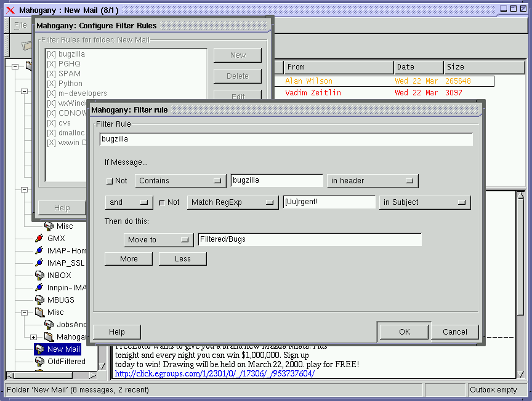Toggle the m-developers filter rule entry
532x401 pixels.
(x=77, y=93)
